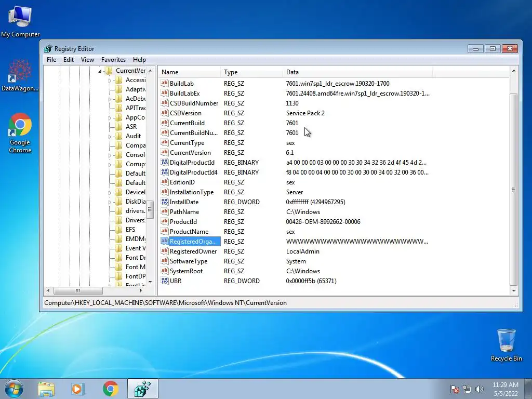Click the tree pane horizontal scrollbar thumb
532x399 pixels.
pos(78,290)
